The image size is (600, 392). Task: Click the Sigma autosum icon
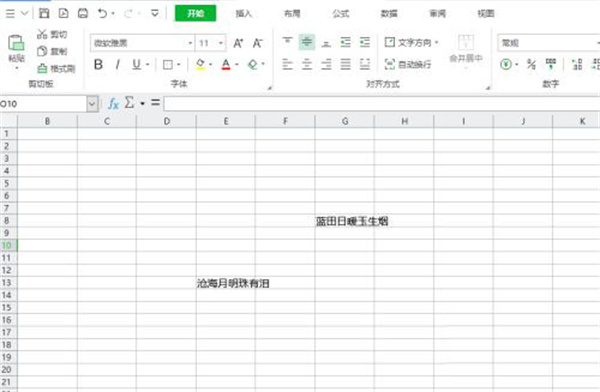click(129, 103)
